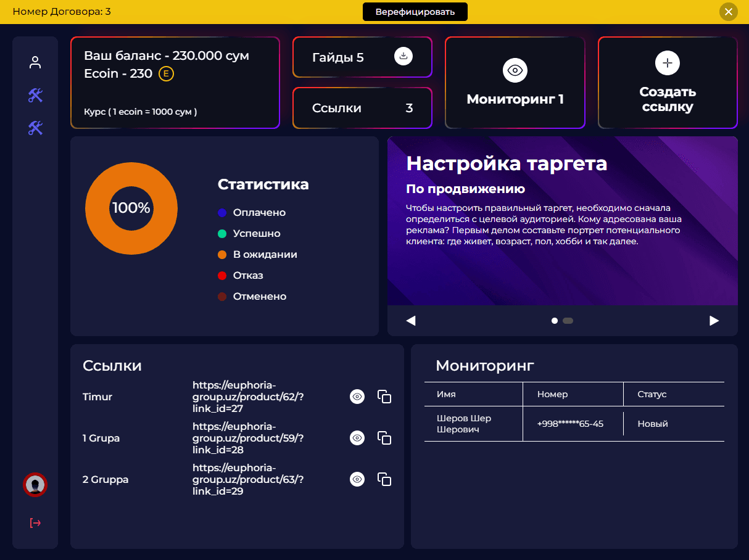
Task: Go to the next banner slide
Action: [x=714, y=321]
